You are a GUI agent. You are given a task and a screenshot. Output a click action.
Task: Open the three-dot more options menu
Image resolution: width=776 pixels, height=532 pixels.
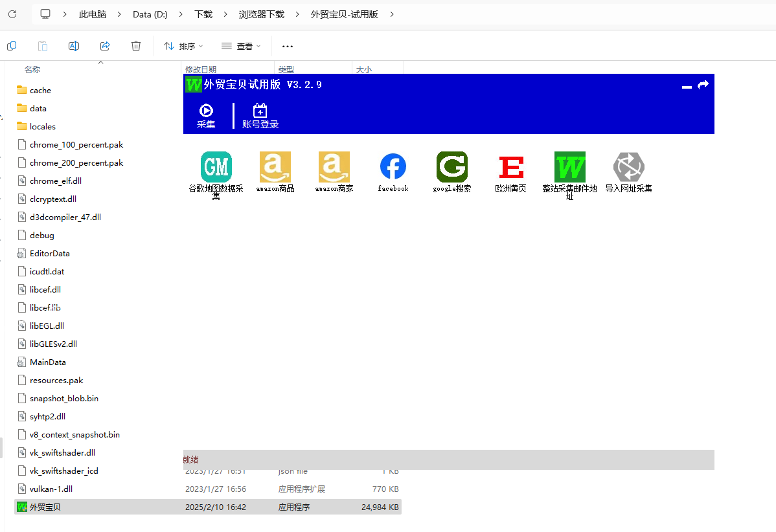point(288,46)
